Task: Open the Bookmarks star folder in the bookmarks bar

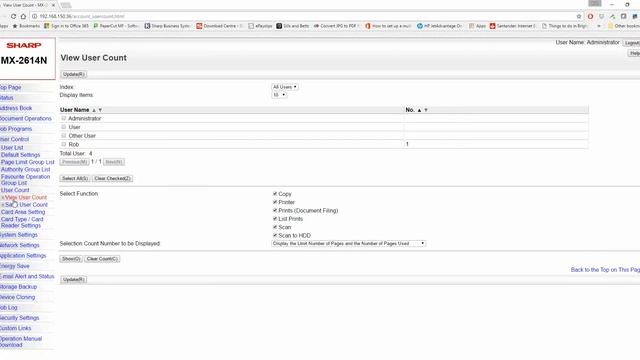Action: 26,26
